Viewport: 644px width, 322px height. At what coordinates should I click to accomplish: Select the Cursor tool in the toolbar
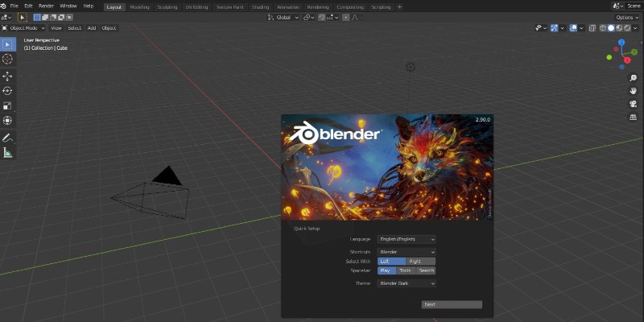pyautogui.click(x=7, y=59)
